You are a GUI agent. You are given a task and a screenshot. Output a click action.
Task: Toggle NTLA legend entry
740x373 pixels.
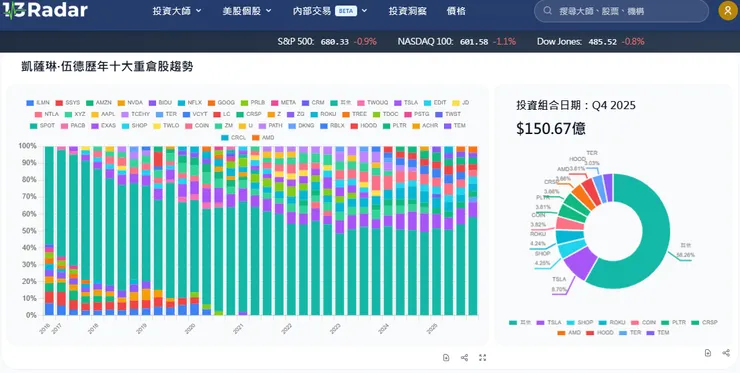click(x=46, y=114)
